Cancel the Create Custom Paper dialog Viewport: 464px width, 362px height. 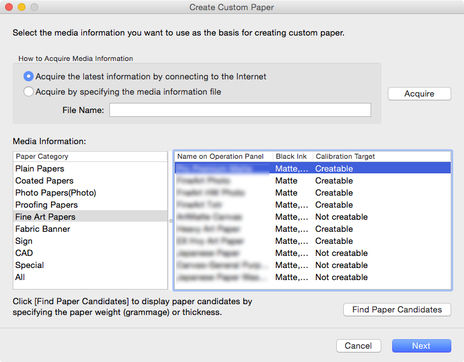pyautogui.click(x=358, y=346)
